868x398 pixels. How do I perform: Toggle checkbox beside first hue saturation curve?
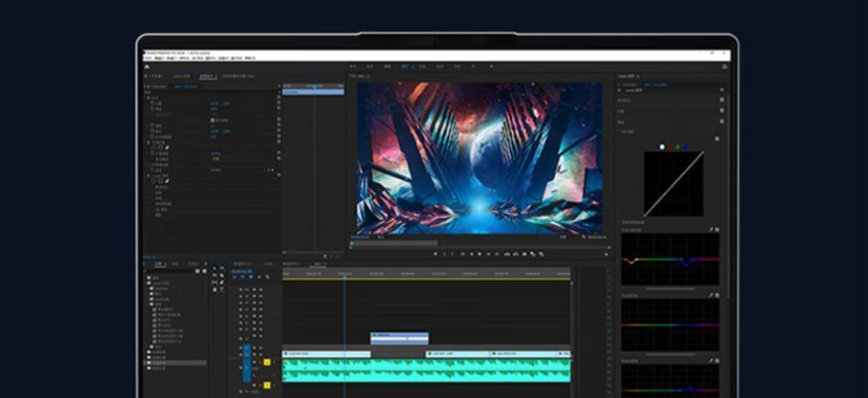coord(718,229)
